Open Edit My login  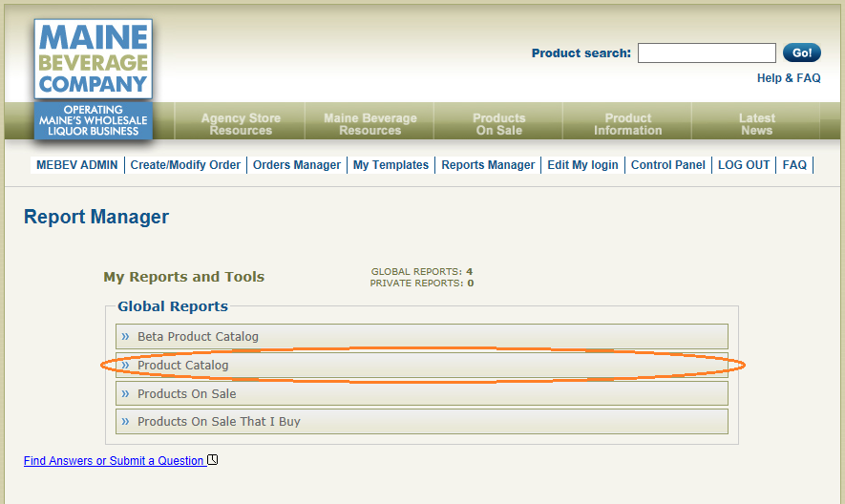pos(582,165)
